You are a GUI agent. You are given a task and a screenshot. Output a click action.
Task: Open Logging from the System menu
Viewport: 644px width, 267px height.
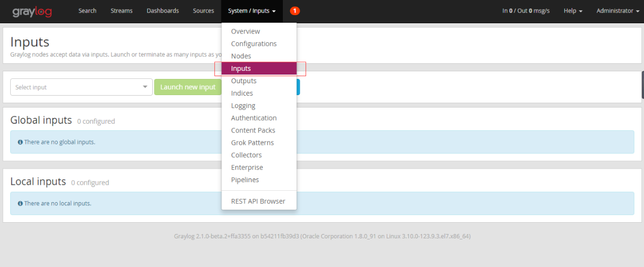(259, 105)
